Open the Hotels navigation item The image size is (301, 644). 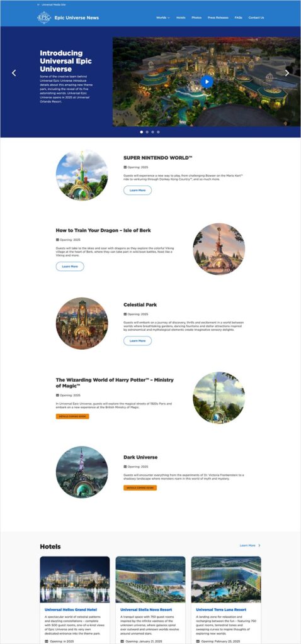181,18
